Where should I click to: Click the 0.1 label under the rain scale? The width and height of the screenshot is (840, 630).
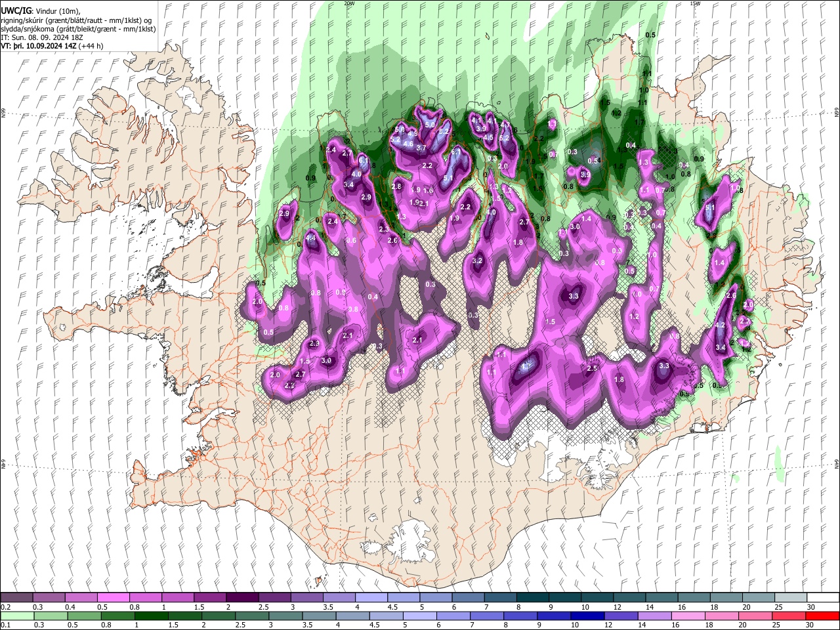click(5, 625)
